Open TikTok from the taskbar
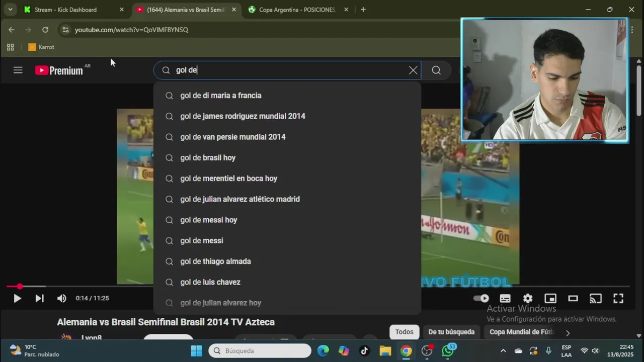Screen dimensions: 644x362 pyautogui.click(x=364, y=351)
